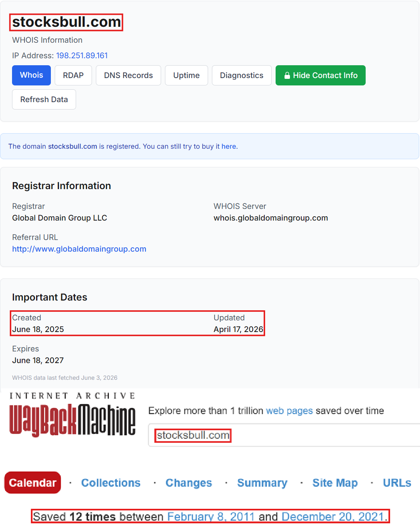Select the stocksbull.com page heading
This screenshot has height=532, width=420.
click(x=66, y=22)
